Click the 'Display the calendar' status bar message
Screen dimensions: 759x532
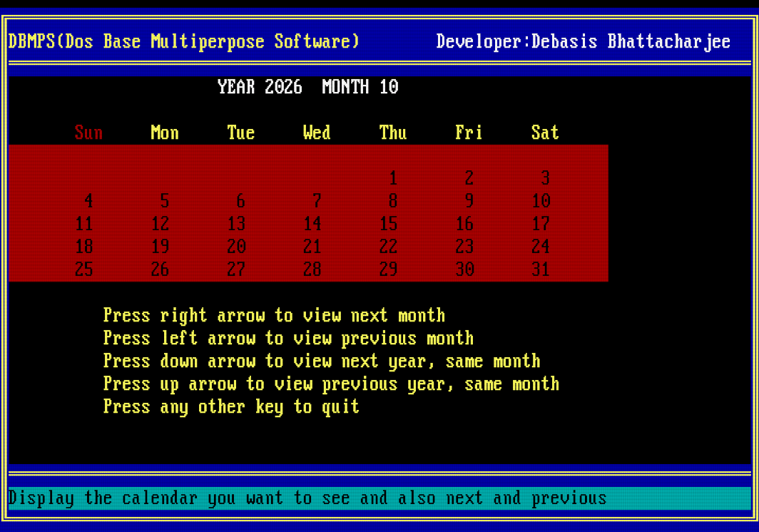(x=307, y=498)
